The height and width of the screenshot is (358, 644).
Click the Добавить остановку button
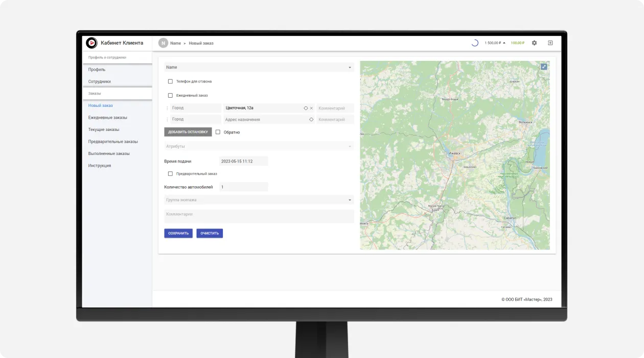(x=188, y=132)
